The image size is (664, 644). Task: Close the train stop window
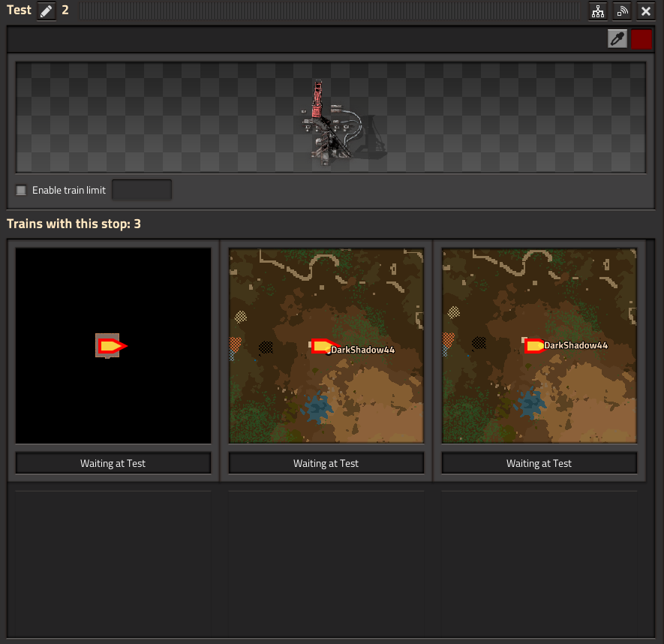click(x=645, y=11)
